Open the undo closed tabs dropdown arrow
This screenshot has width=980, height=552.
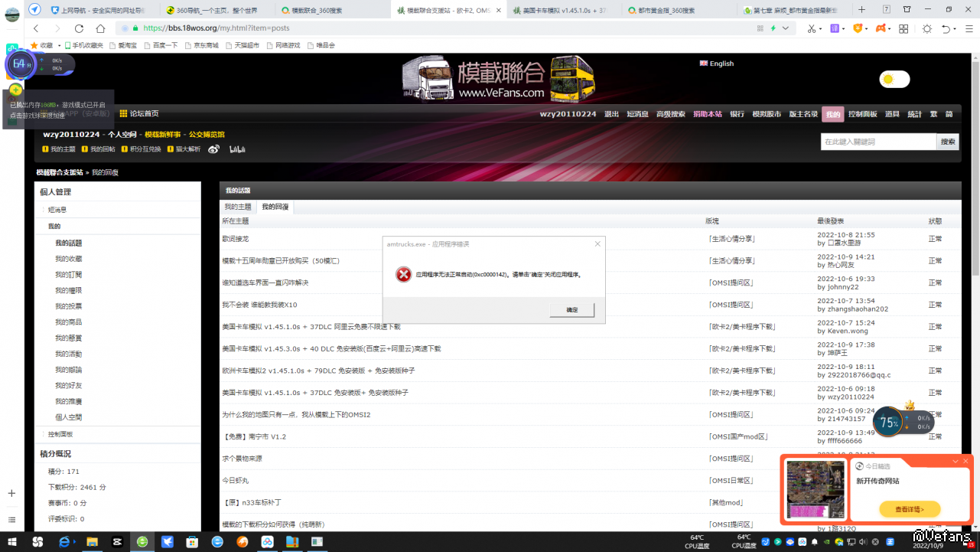[x=956, y=28]
